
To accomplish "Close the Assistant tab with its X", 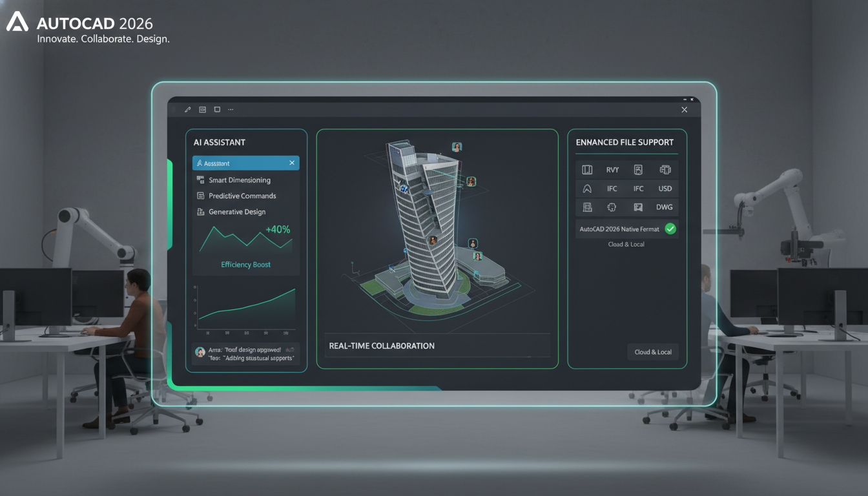I will tap(291, 163).
